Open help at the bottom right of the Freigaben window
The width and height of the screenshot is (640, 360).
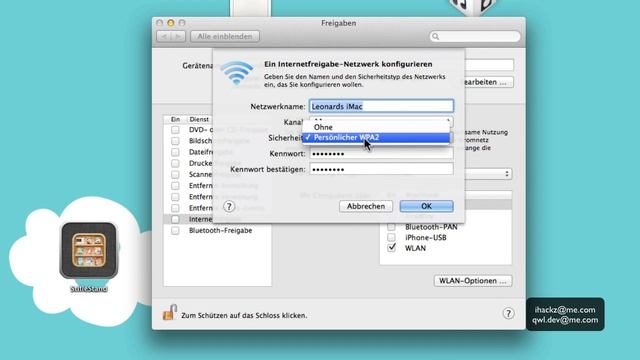[x=508, y=313]
